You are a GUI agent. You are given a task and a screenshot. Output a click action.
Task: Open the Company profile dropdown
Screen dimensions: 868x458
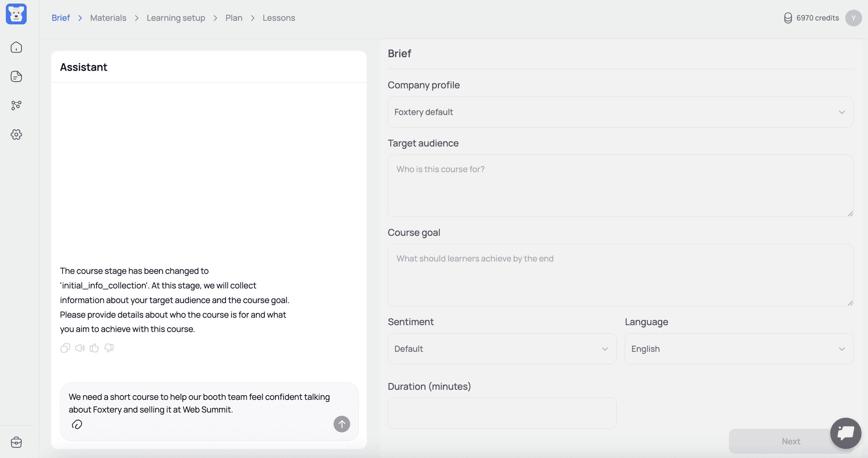(x=620, y=112)
